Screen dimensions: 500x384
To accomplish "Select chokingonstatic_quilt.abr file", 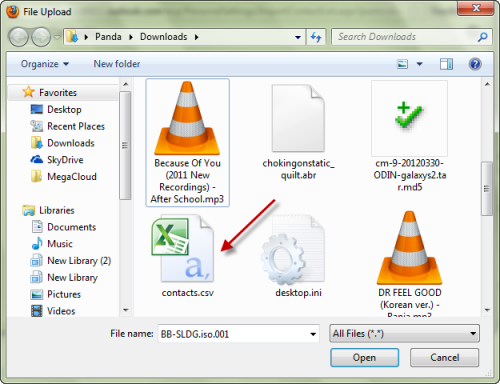I will pyautogui.click(x=298, y=132).
